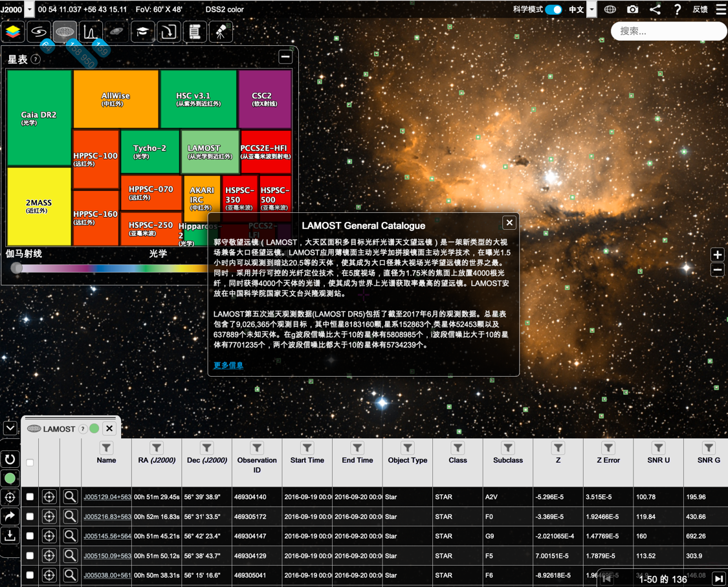Open the sky layers stack icon
The height and width of the screenshot is (587, 728).
pos(14,32)
